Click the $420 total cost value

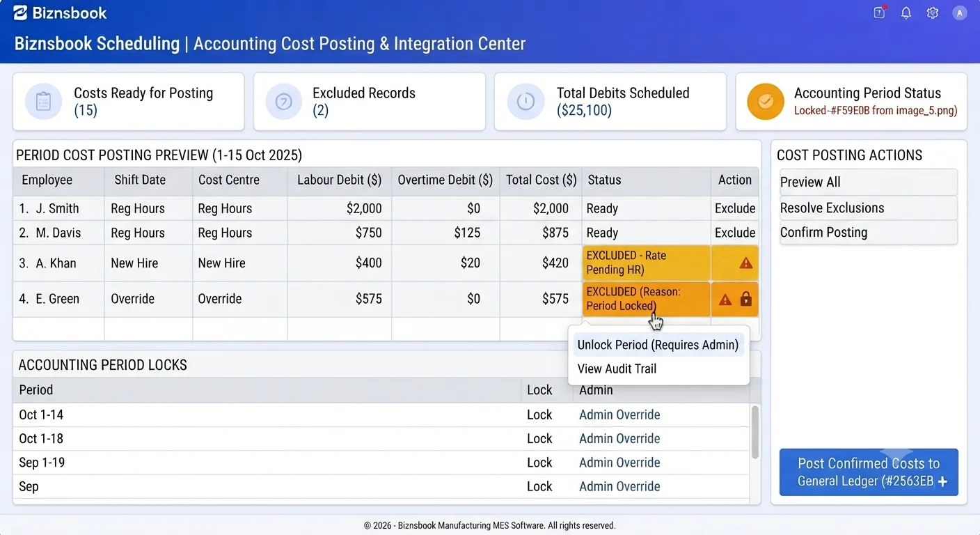pos(555,263)
